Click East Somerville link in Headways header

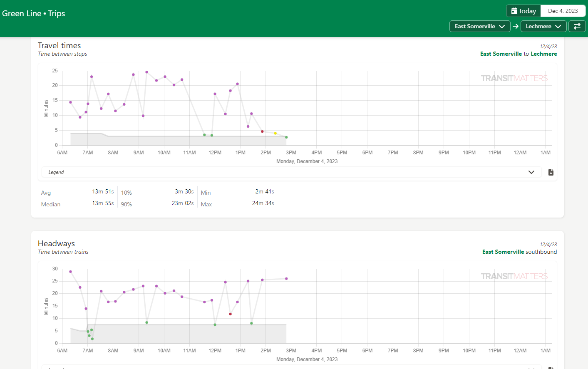pos(503,252)
